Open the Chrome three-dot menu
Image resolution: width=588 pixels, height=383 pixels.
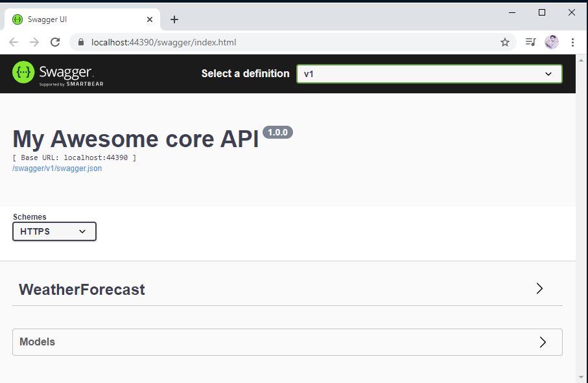(x=572, y=42)
